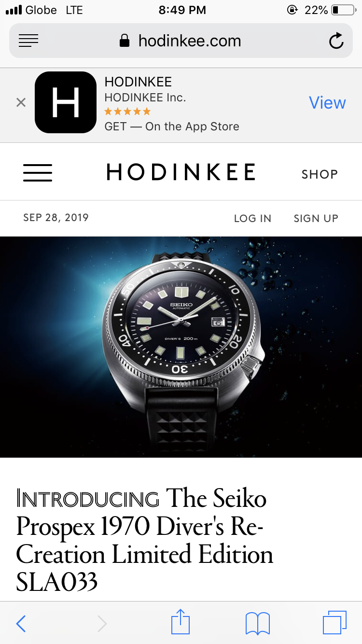Tap the Safari forward arrow
The width and height of the screenshot is (362, 644).
tap(102, 623)
